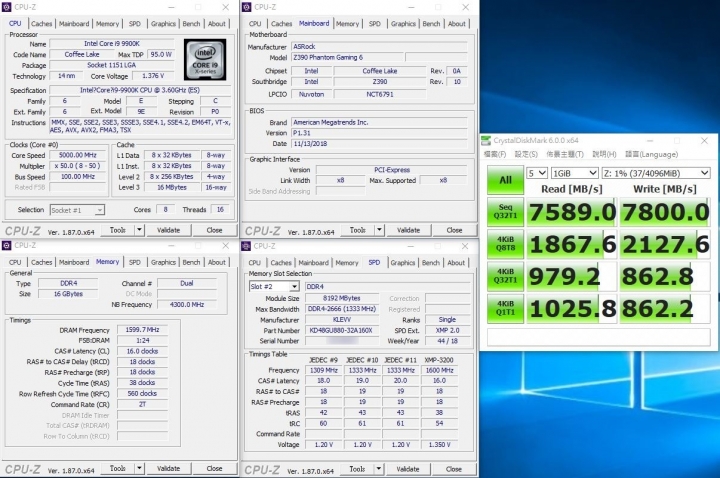720x478 pixels.
Task: Open Tools dropdown arrow in Memory window
Action: [139, 468]
